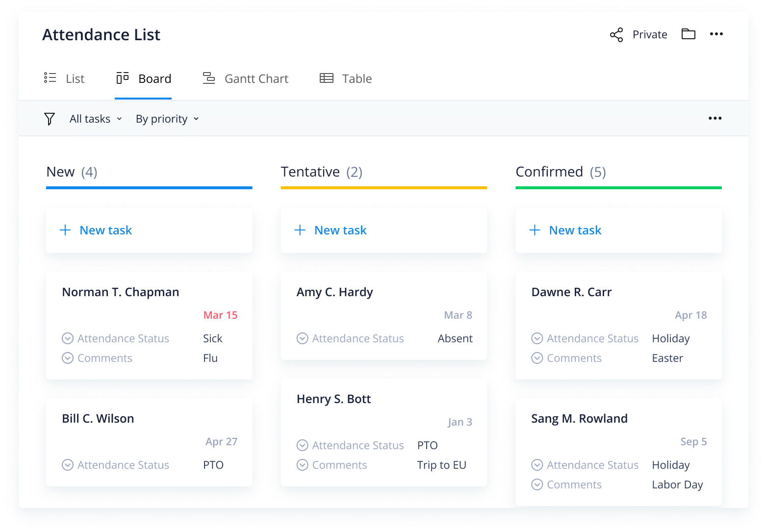This screenshot has width=766, height=532.
Task: Open the filter bar more options dots
Action: coord(715,118)
